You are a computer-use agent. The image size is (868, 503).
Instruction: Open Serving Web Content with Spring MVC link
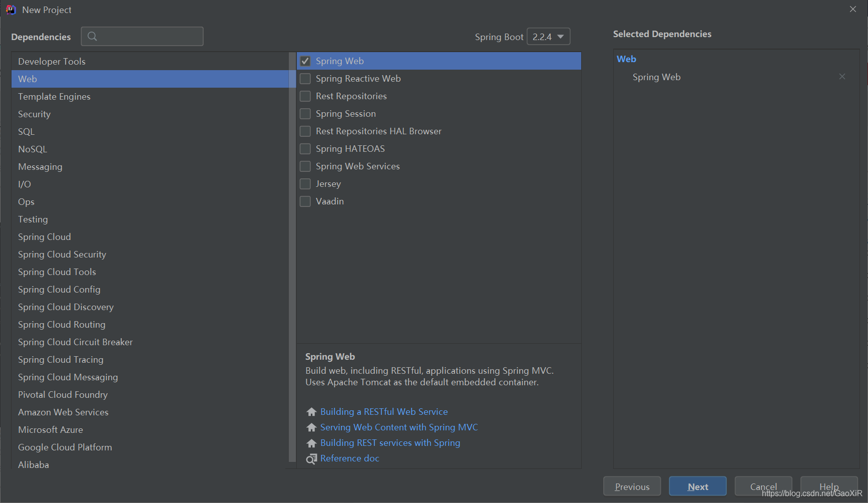click(x=399, y=427)
